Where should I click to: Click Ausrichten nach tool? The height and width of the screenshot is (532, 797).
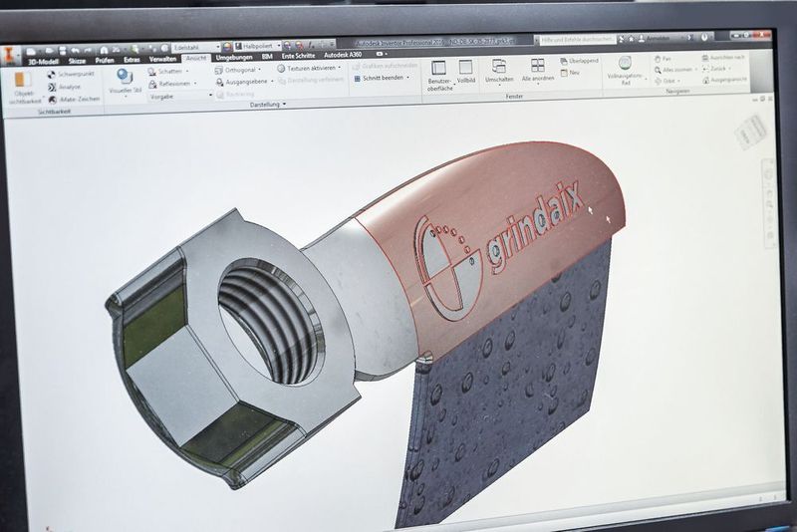click(724, 58)
